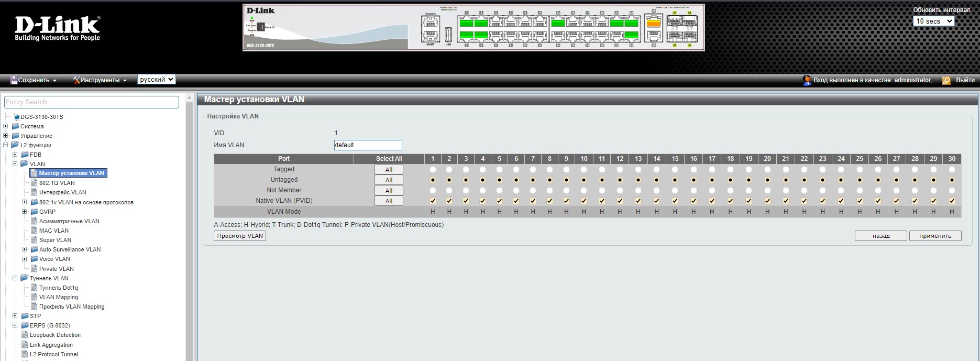Image resolution: width=980 pixels, height=361 pixels.
Task: Click the Save floppy disk icon
Action: 14,80
